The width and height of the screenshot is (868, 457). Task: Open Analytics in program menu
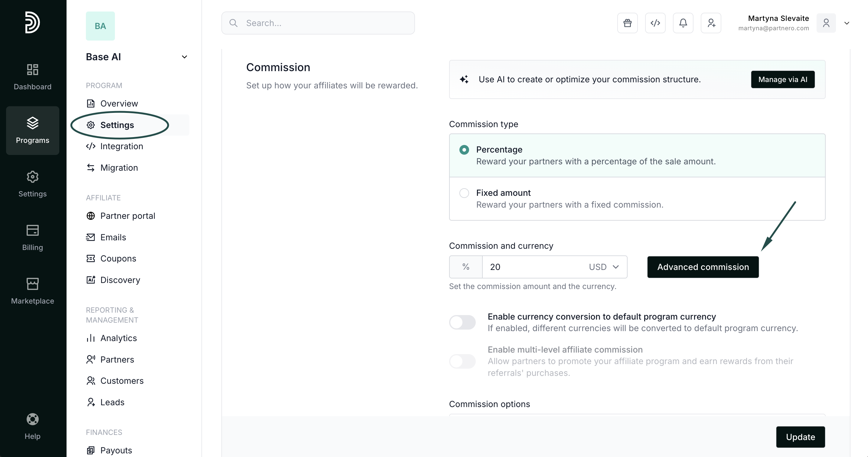click(x=118, y=338)
